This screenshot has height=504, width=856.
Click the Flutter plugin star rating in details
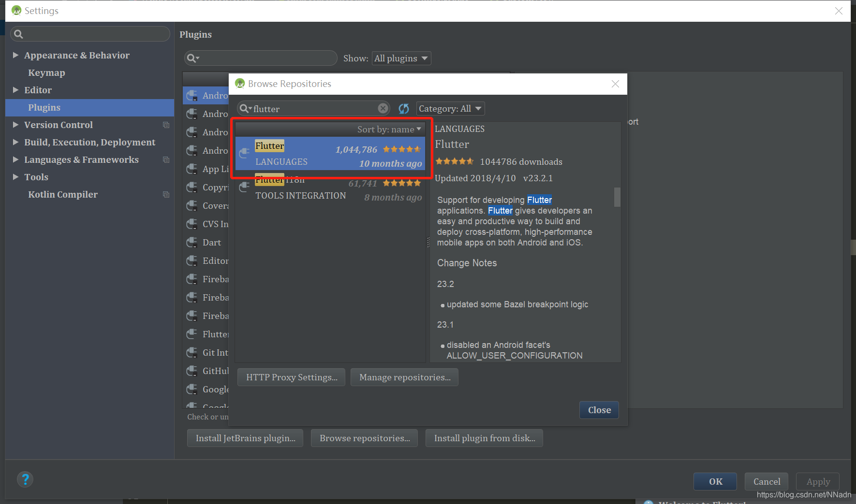tap(455, 161)
